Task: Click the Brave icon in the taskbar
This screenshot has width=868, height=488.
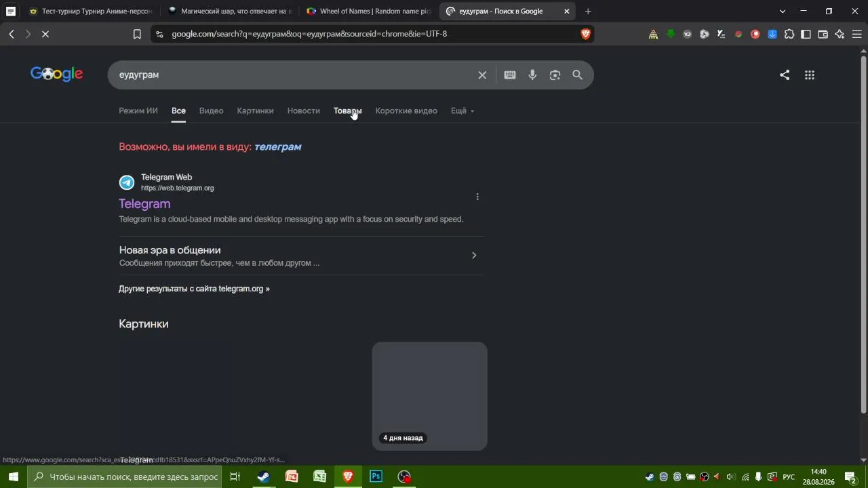Action: click(348, 476)
